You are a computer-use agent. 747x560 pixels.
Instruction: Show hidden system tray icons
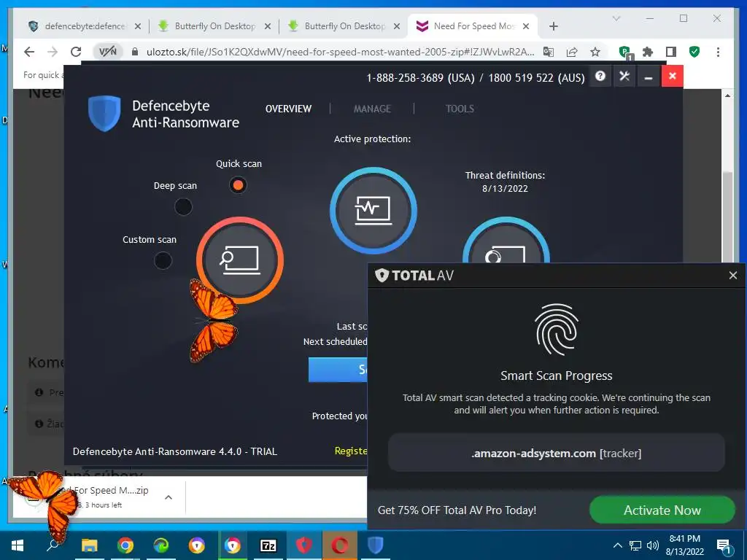pyautogui.click(x=617, y=545)
